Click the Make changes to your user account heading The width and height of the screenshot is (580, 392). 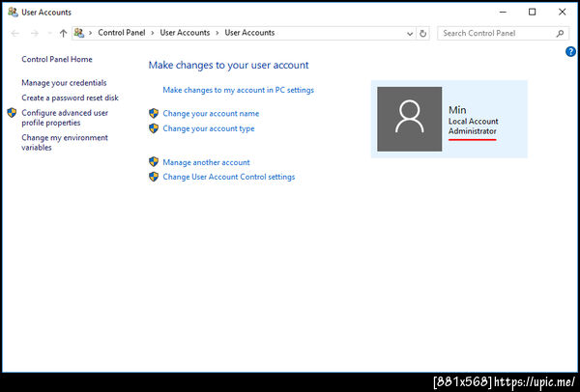coord(228,65)
